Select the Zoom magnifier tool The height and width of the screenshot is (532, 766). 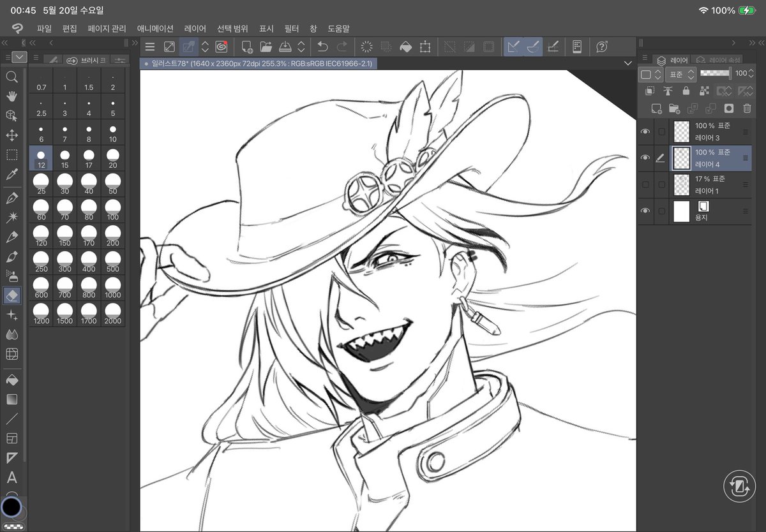point(11,77)
